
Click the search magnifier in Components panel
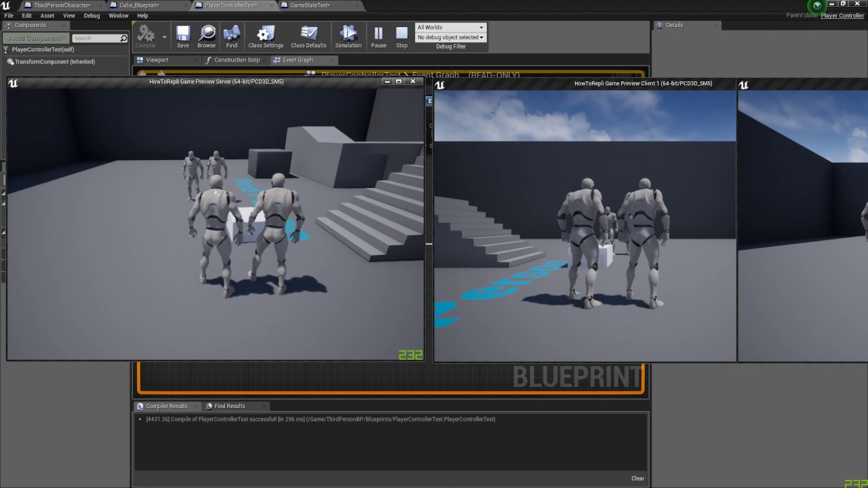click(123, 39)
